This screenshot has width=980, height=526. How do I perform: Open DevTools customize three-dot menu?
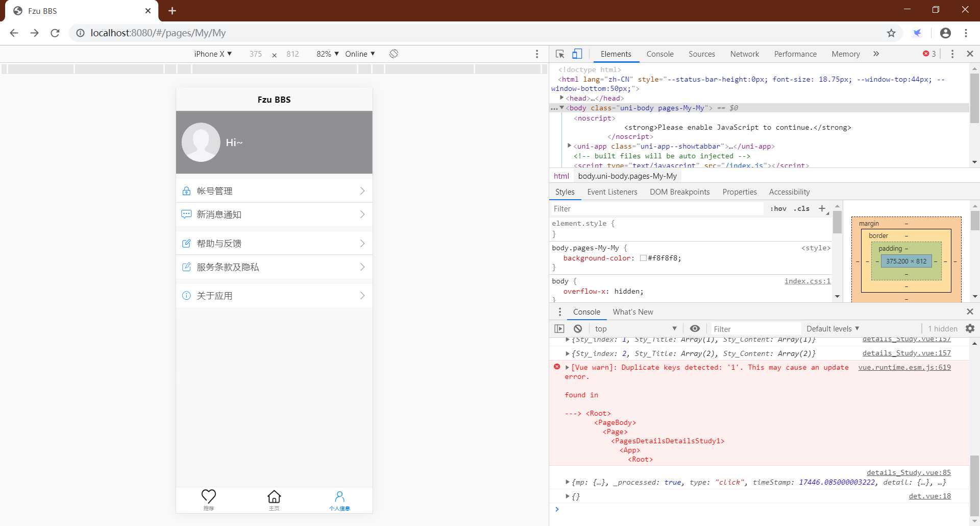pos(952,54)
